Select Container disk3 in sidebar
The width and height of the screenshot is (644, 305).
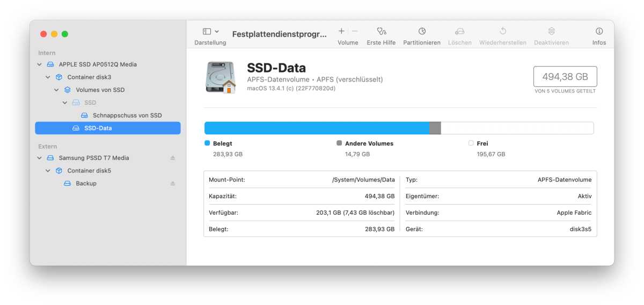coord(108,77)
